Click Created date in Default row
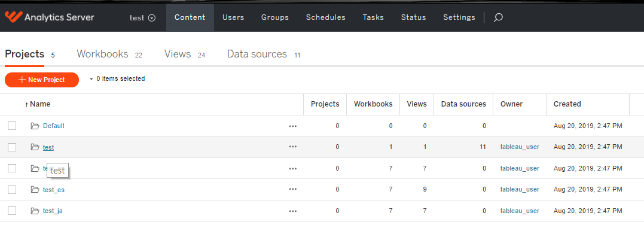644x243 pixels. (588, 126)
